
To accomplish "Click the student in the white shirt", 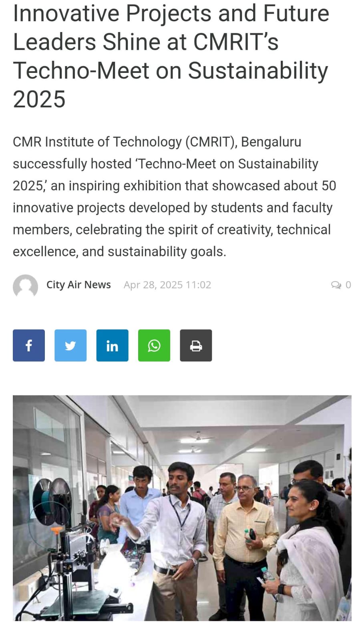I will click(176, 533).
